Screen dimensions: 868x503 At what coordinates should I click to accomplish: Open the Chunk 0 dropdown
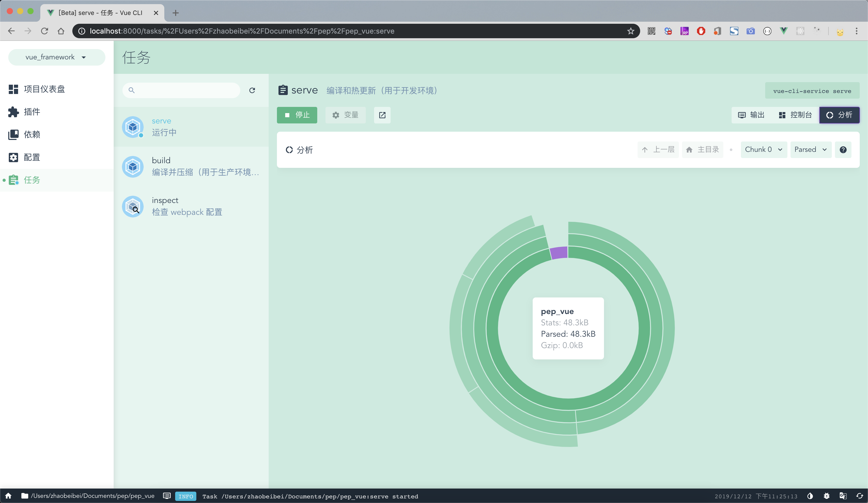pos(764,150)
